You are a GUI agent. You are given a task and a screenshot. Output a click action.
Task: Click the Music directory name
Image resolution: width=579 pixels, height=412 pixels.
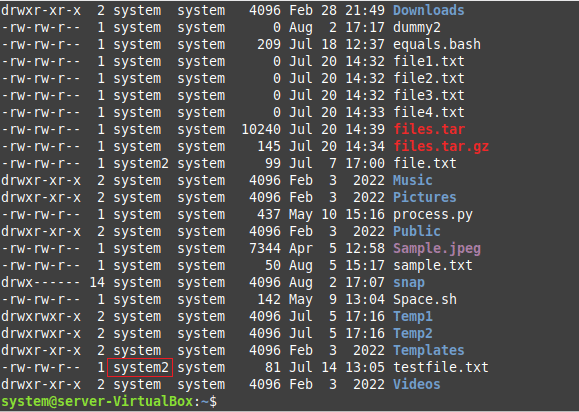412,180
